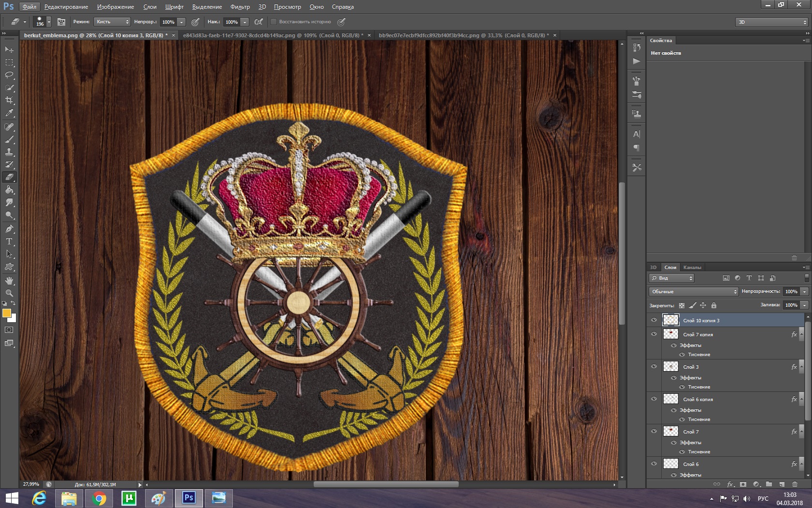Expand the 3D workspace dropdown
Viewport: 812px width, 508px height.
771,22
